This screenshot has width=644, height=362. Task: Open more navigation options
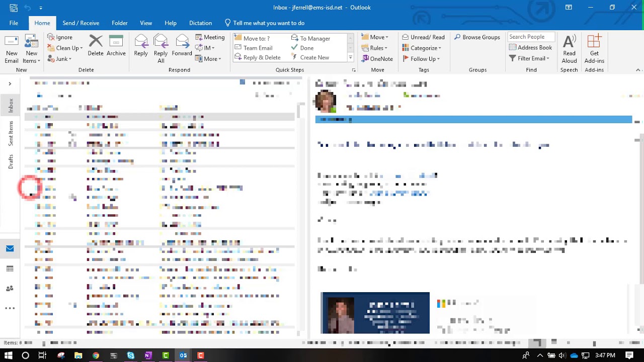(x=10, y=308)
